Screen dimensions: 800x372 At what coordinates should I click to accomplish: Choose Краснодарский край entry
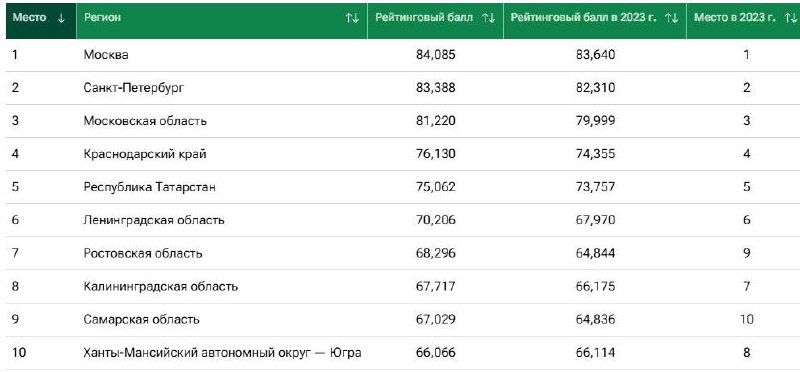click(145, 154)
